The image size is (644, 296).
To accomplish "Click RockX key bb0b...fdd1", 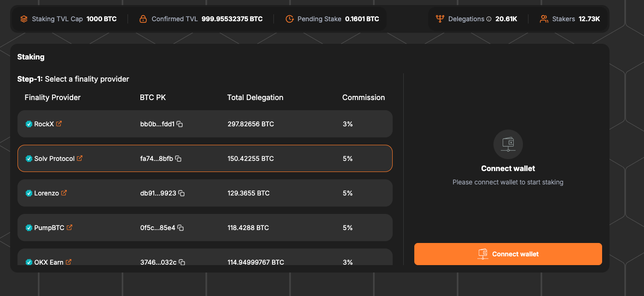I will (157, 124).
